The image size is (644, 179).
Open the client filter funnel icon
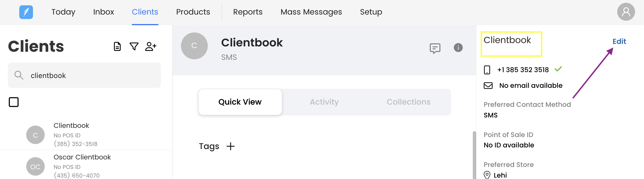click(x=134, y=46)
